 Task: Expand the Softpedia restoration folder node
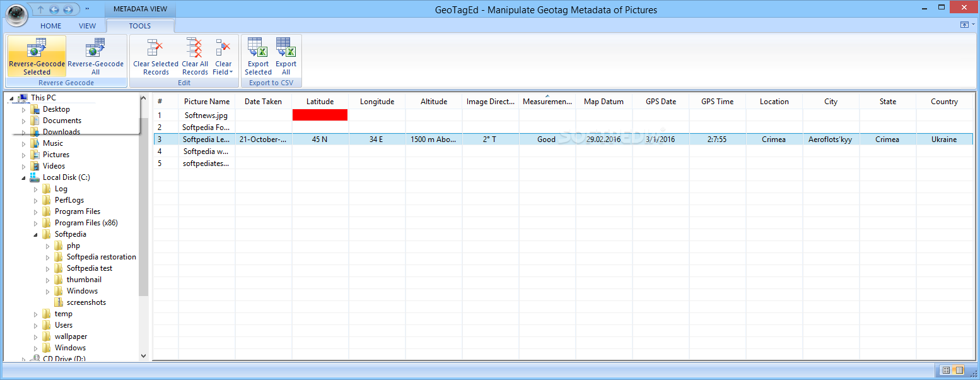48,257
